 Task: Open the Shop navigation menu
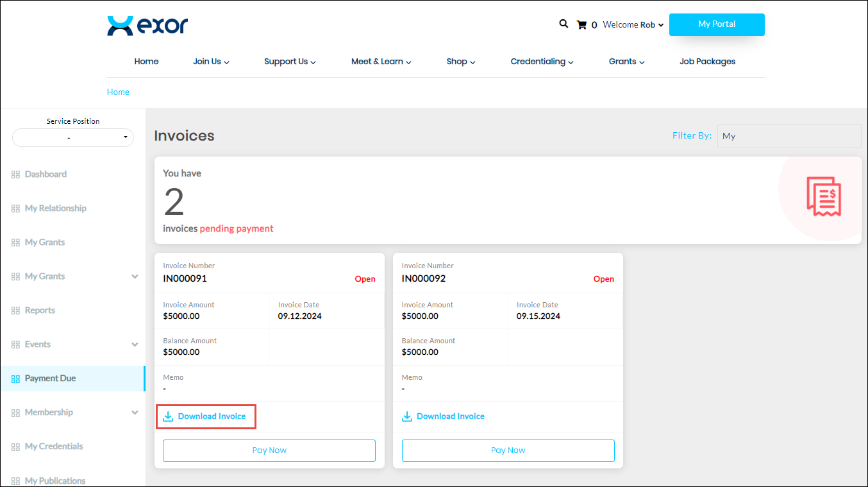coord(460,62)
